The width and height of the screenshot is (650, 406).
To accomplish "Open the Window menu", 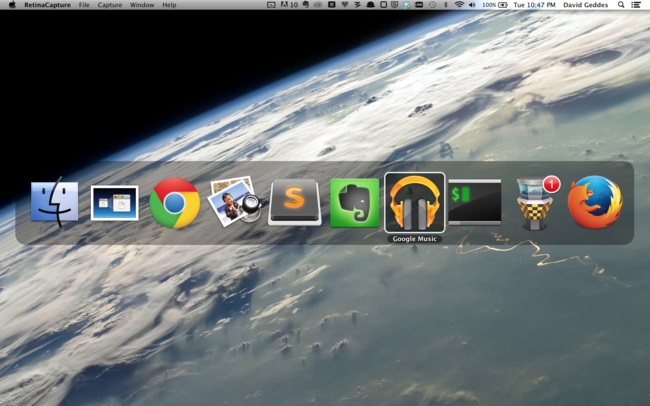I will [x=142, y=5].
